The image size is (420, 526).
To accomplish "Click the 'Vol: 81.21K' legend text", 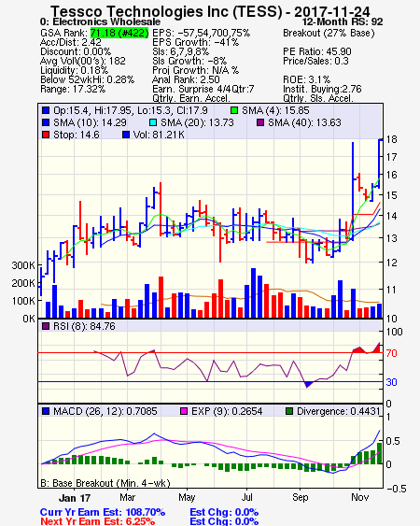I will pyautogui.click(x=159, y=135).
